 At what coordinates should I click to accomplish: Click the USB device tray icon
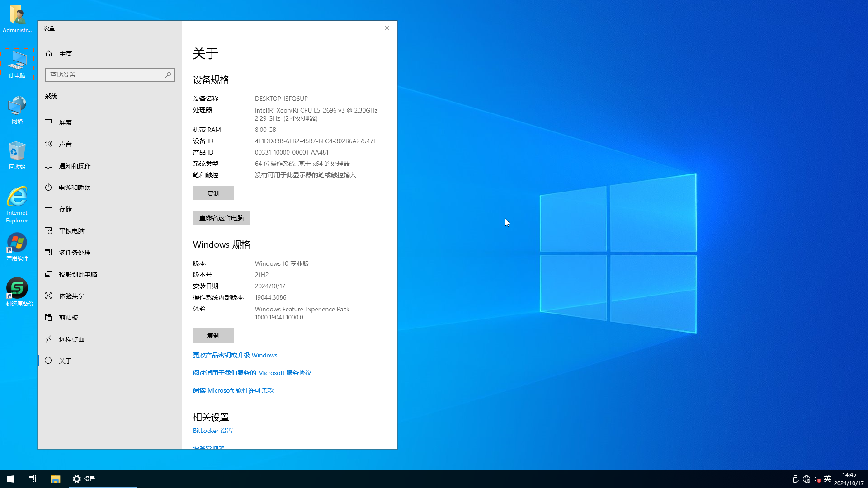(796, 479)
